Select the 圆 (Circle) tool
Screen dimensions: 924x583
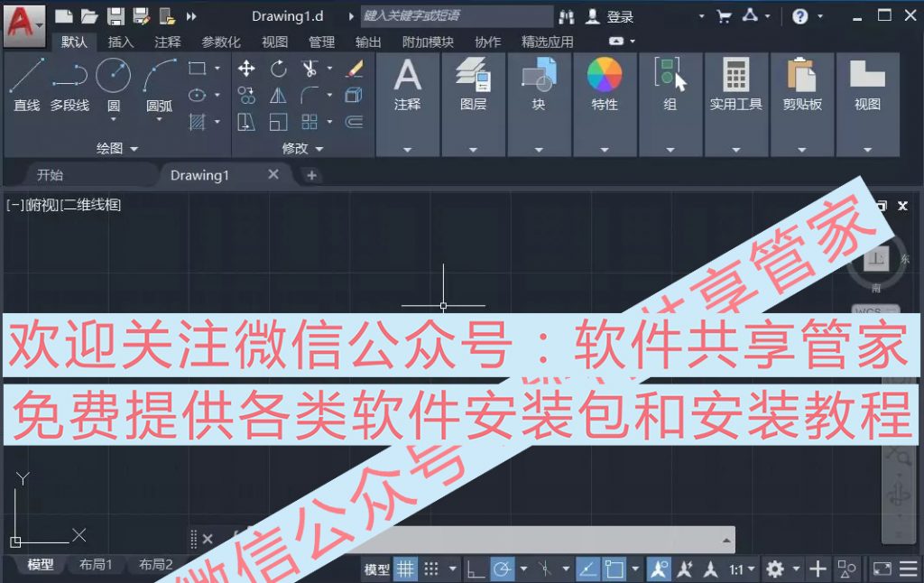[113, 86]
